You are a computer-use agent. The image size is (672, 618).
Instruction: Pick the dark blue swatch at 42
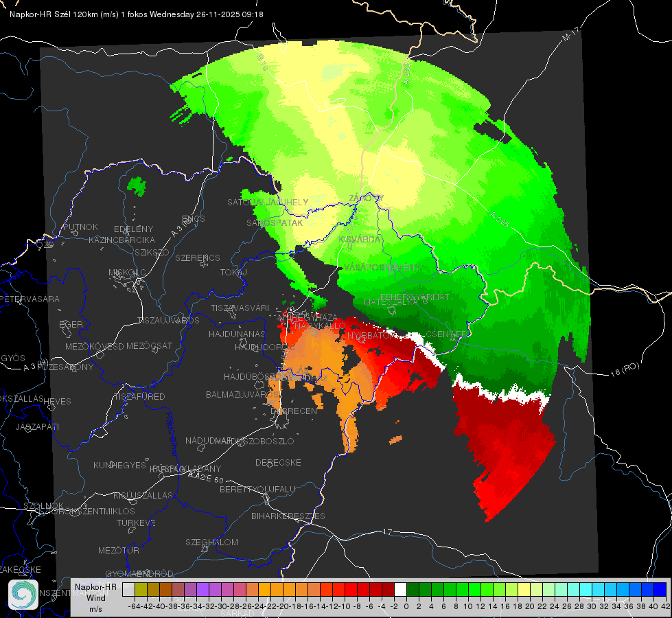pyautogui.click(x=660, y=589)
